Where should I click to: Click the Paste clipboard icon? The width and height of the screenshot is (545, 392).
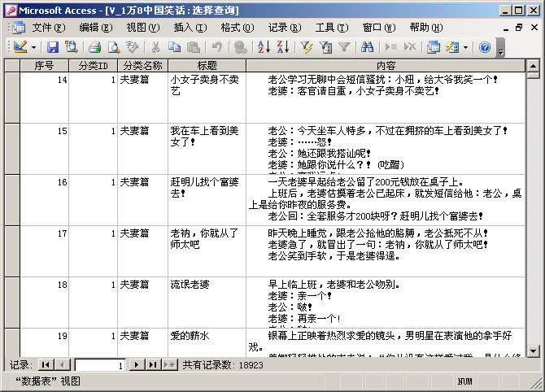[194, 47]
